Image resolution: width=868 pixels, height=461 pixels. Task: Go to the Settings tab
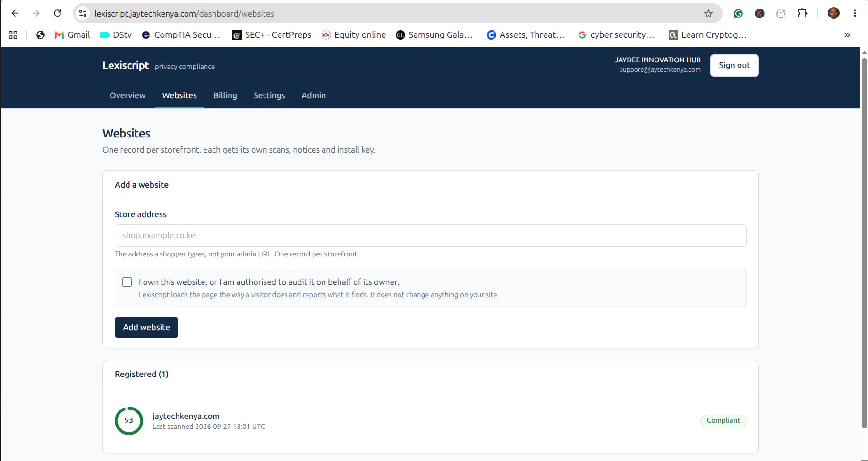tap(269, 95)
